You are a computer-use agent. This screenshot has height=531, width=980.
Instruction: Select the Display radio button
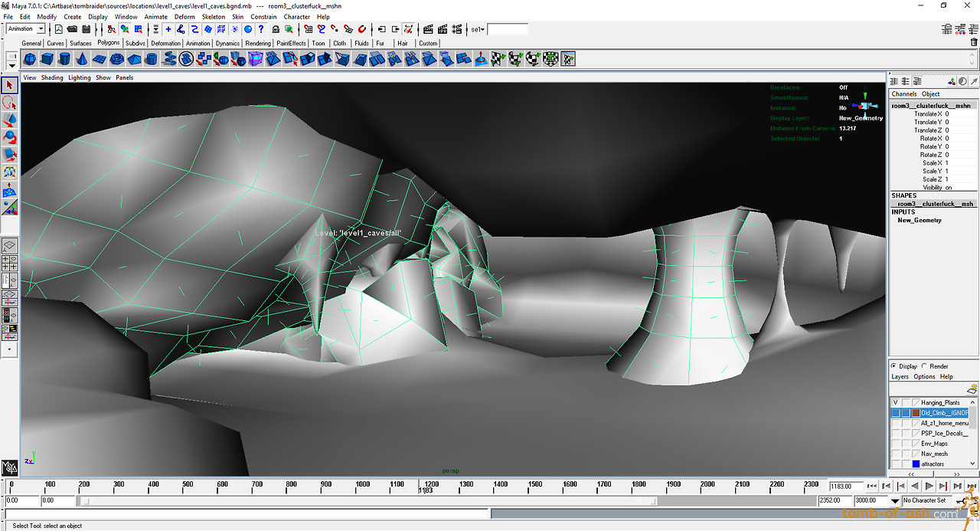click(x=894, y=366)
